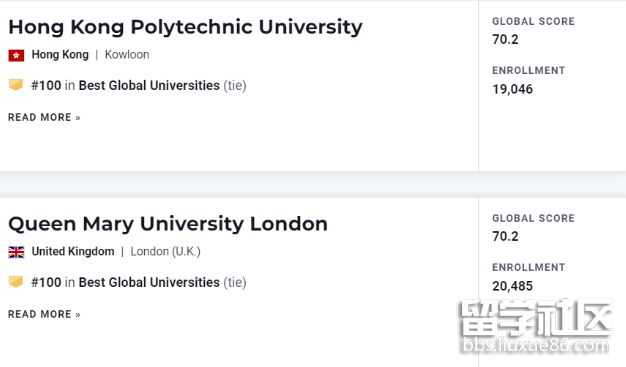Click Hong Kong Polytechnic's global score 70.2
The width and height of the screenshot is (626, 367).
505,40
